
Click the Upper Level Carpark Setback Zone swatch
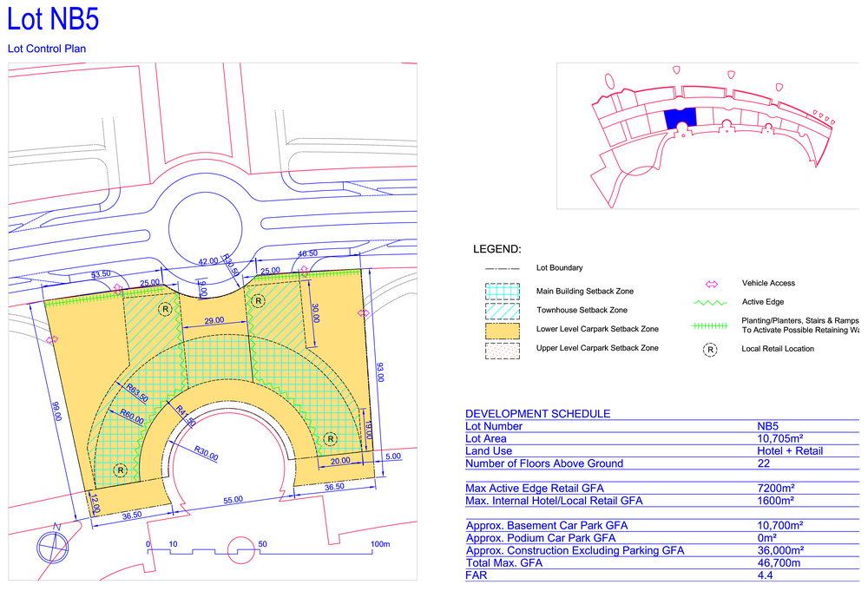(x=502, y=349)
